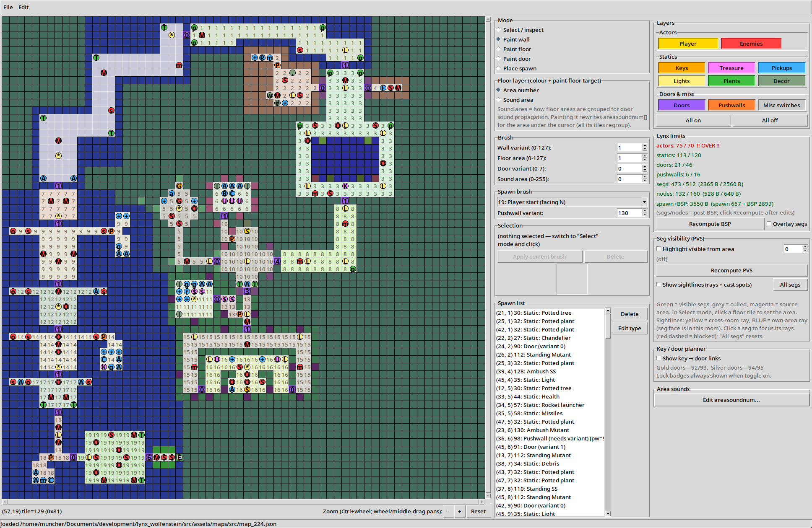Screen dimensions: 812x528
Task: Click the orange P marker in area 18
Action: pos(51,457)
